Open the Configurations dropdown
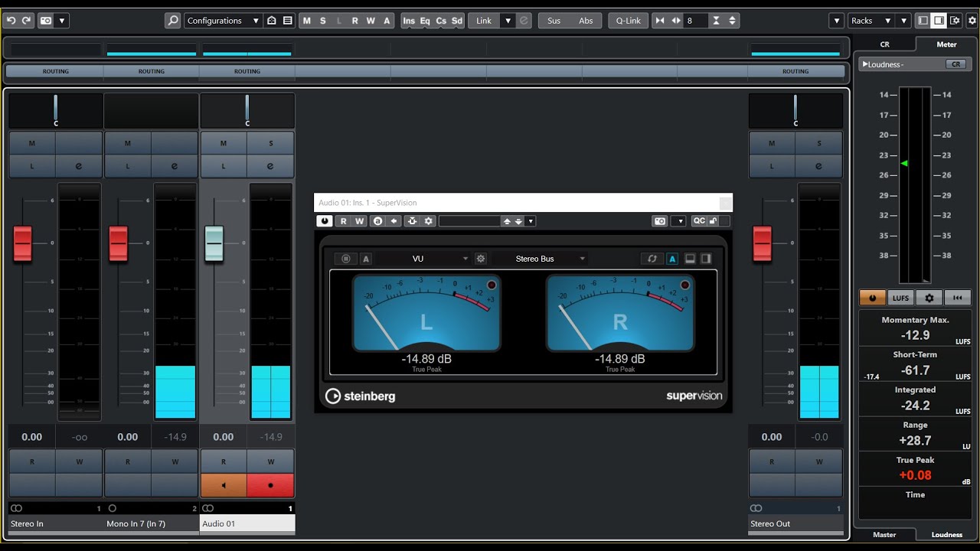980x551 pixels. 223,21
